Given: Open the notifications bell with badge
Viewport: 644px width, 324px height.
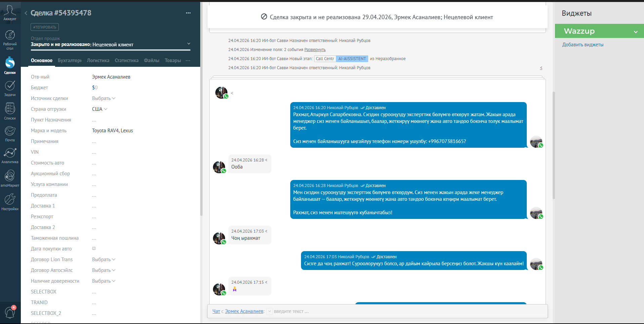Looking at the screenshot, I should click(10, 312).
